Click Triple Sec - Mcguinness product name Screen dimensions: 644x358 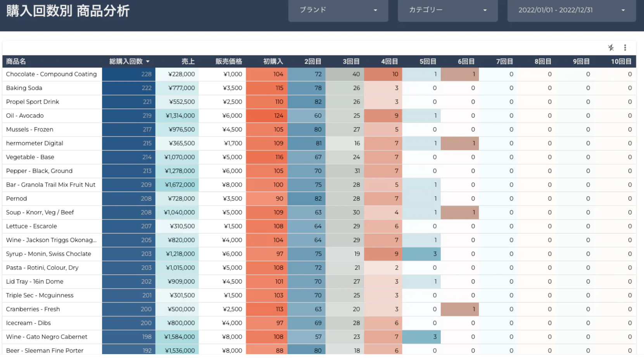(40, 296)
